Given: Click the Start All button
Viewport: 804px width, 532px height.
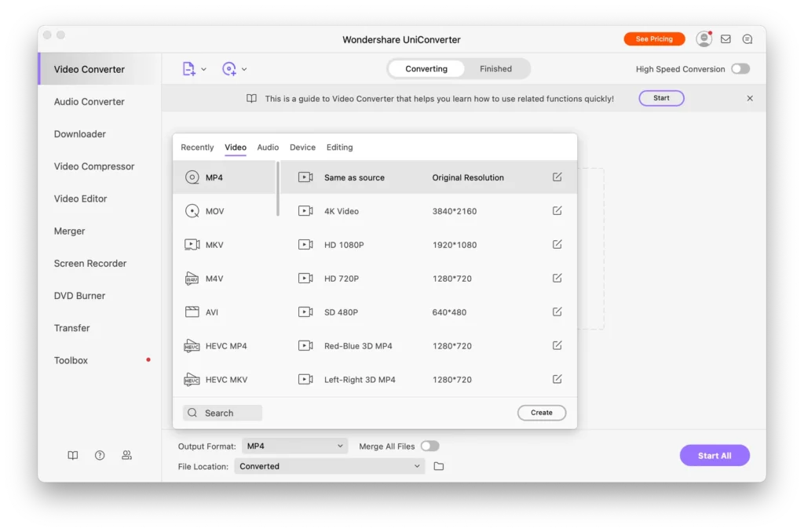Looking at the screenshot, I should pos(714,456).
